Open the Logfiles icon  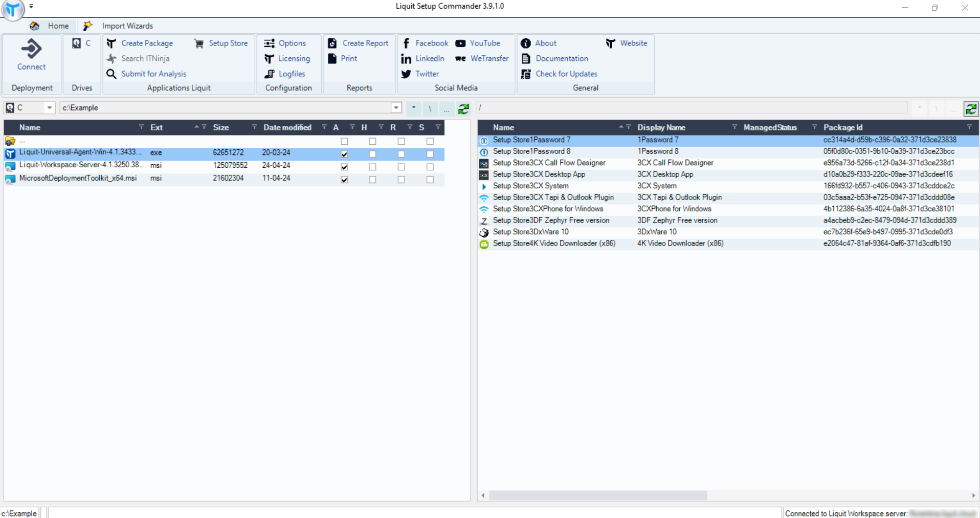coord(269,74)
